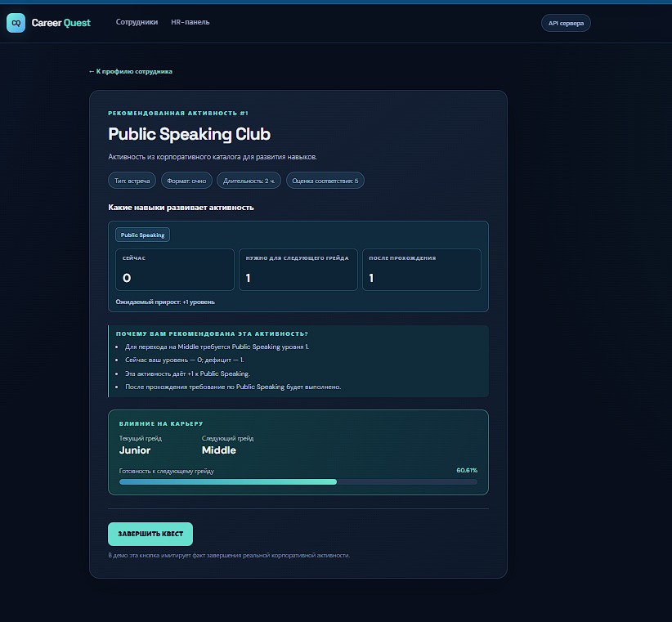Click the Public Speaking Club heading
This screenshot has width=672, height=622.
coord(189,134)
